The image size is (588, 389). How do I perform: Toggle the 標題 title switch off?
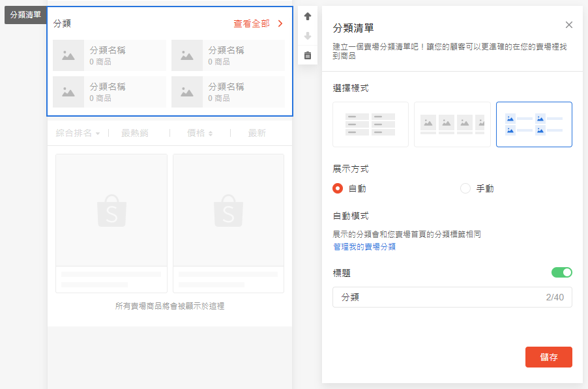pyautogui.click(x=561, y=272)
